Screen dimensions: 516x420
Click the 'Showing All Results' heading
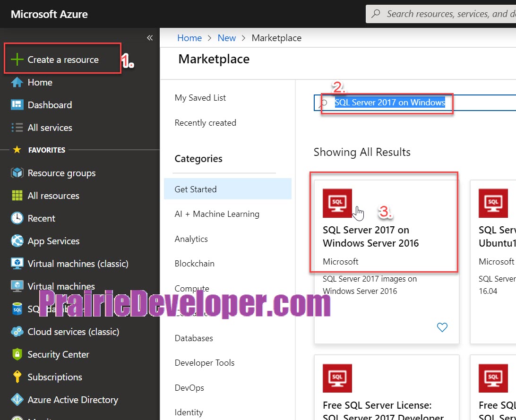pos(362,152)
